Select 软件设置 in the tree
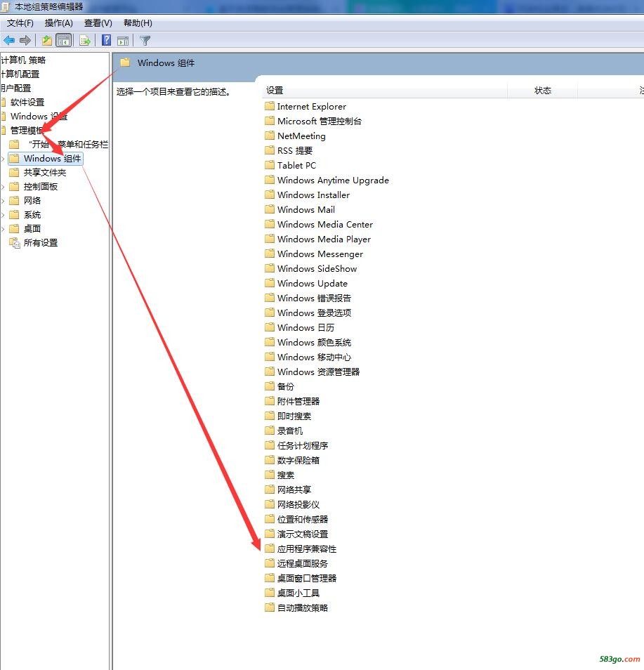 [x=27, y=102]
